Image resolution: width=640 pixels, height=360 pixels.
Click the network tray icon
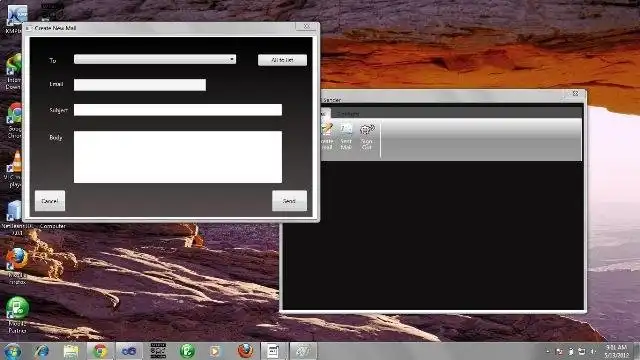pyautogui.click(x=582, y=351)
